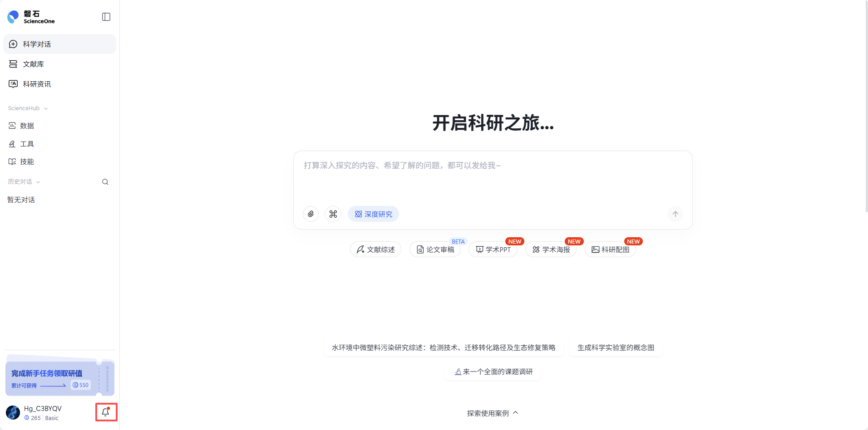Expand the ScienceHub section

tap(28, 108)
